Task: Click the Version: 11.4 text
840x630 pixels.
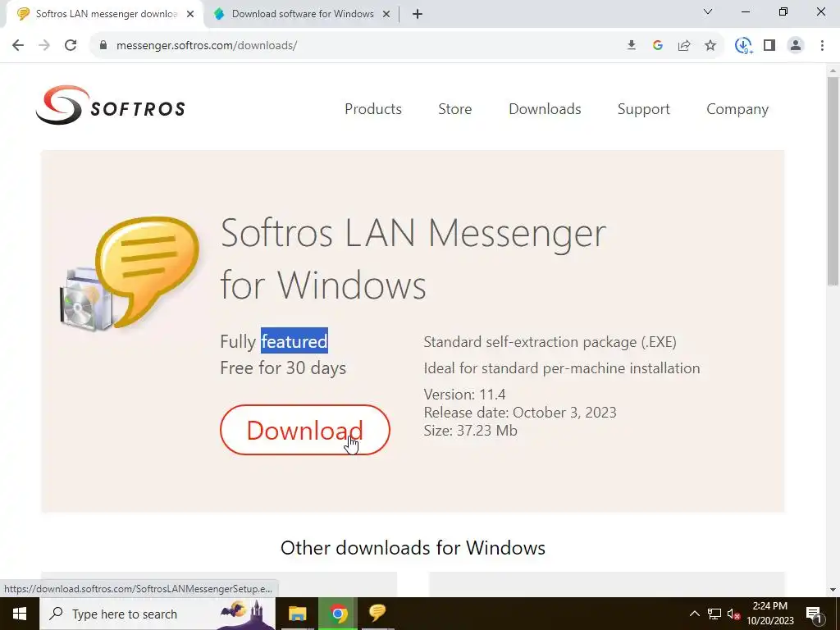Action: coord(464,395)
